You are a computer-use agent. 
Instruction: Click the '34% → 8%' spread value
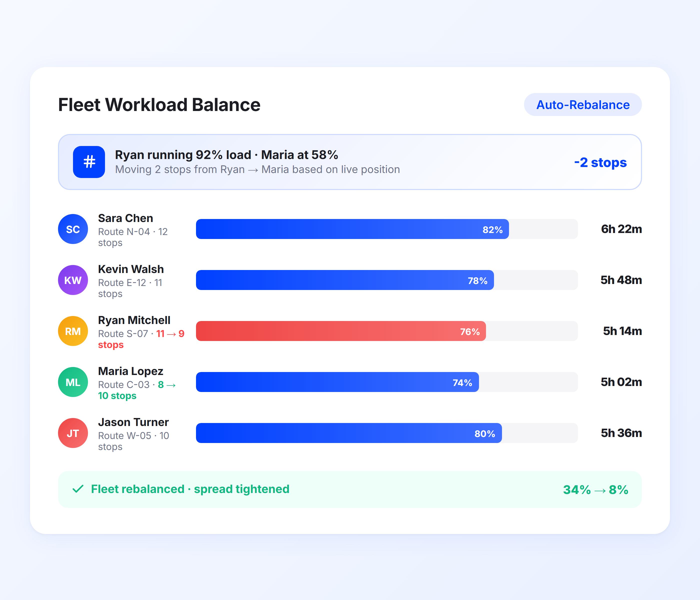[595, 490]
